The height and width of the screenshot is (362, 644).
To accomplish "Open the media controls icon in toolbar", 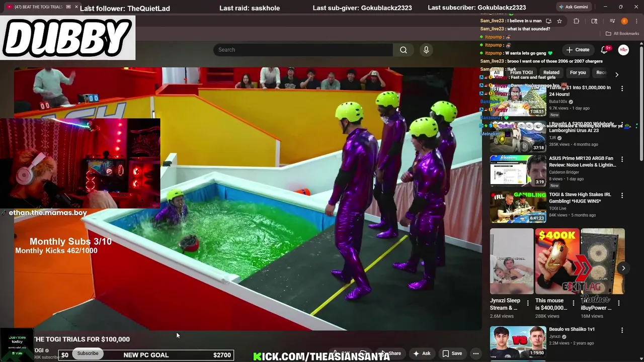I will (612, 21).
